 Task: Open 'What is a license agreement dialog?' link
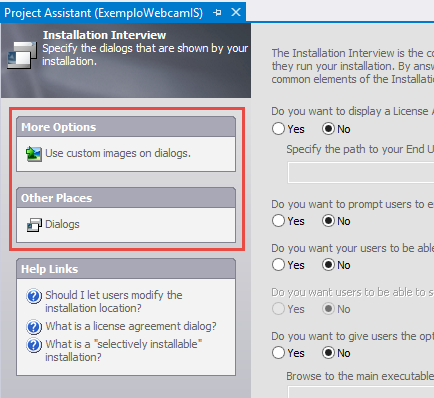(x=131, y=326)
